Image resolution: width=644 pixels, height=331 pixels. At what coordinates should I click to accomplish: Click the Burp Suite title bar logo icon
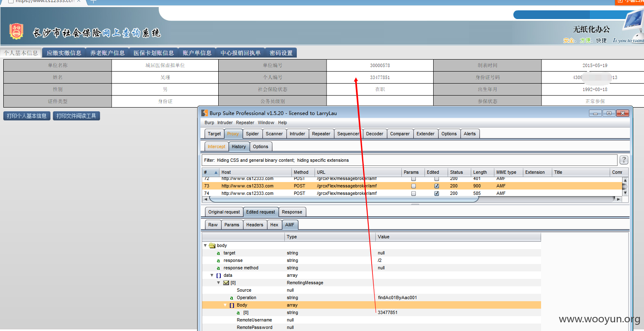click(205, 113)
